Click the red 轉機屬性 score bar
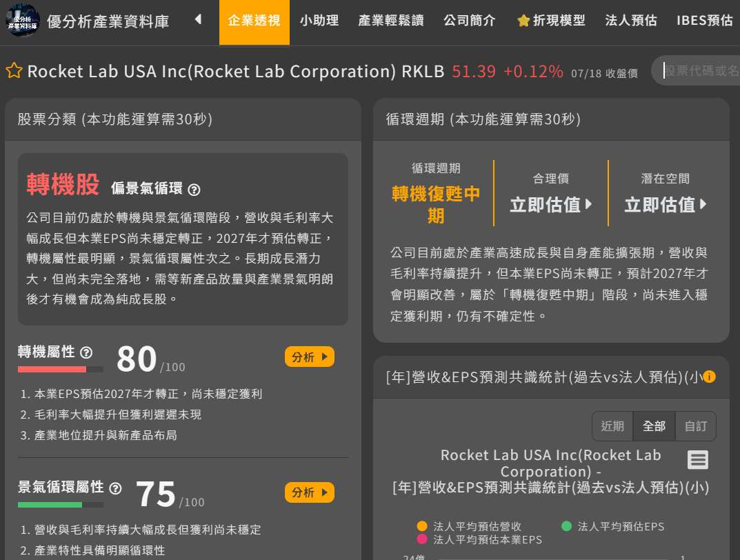 [61, 370]
